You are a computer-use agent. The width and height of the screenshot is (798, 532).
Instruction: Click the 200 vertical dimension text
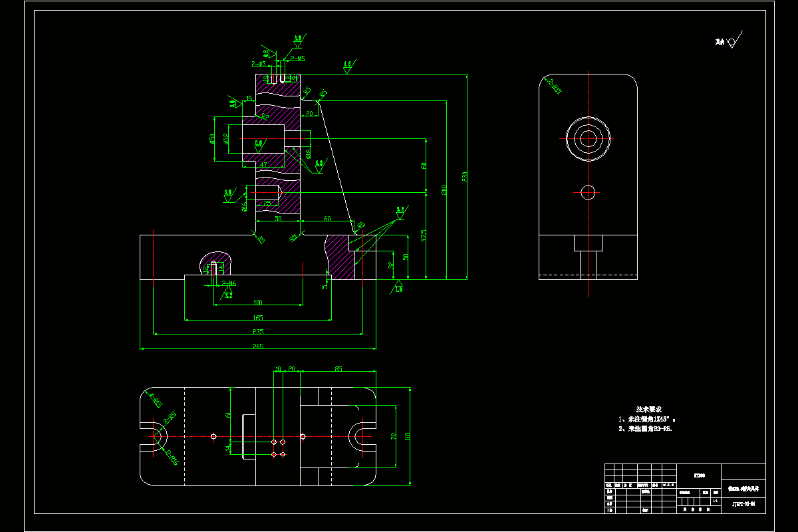click(x=444, y=190)
